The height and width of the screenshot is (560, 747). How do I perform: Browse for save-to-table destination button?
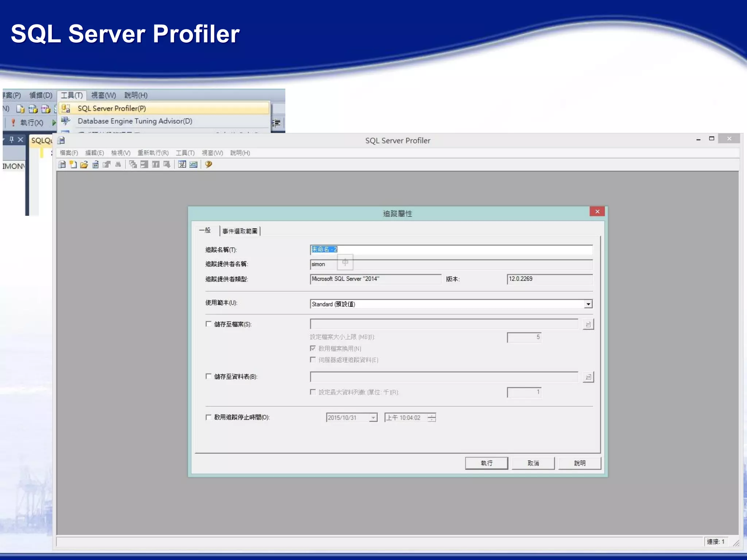coord(588,377)
